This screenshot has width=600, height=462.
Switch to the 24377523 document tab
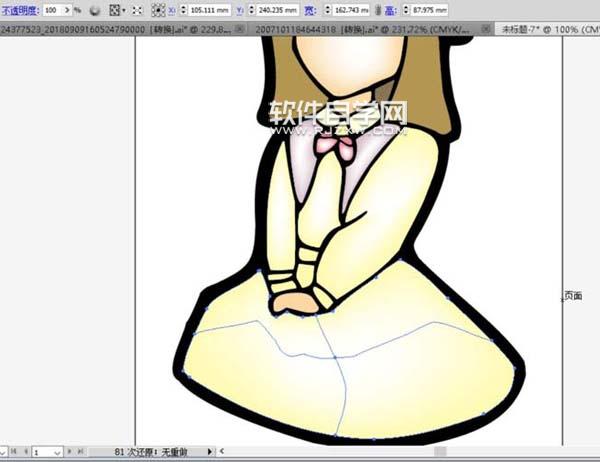tap(115, 29)
